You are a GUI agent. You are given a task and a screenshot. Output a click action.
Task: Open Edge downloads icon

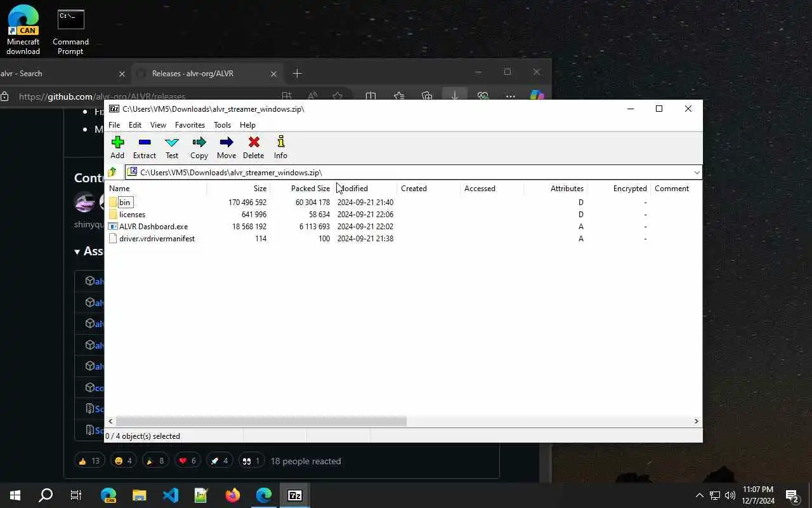(x=455, y=96)
